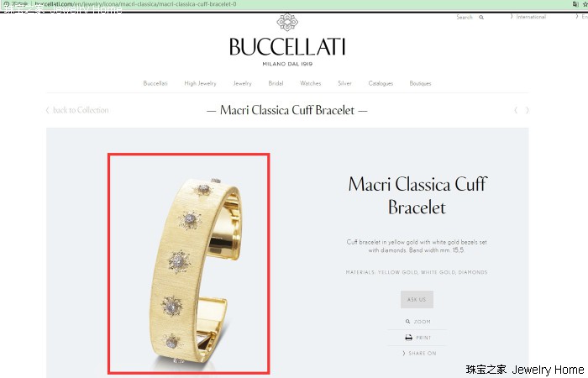Viewport: 588px width, 378px height.
Task: Click the browser address bar URL
Action: [x=135, y=4]
